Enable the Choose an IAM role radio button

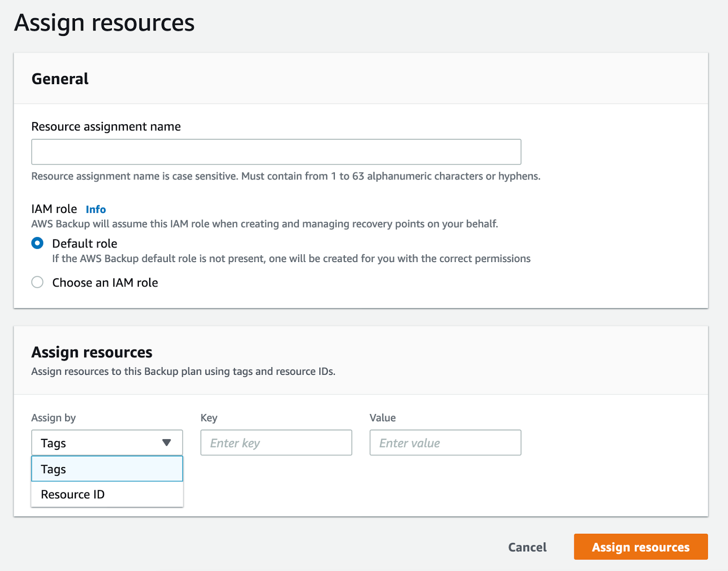[x=37, y=283]
